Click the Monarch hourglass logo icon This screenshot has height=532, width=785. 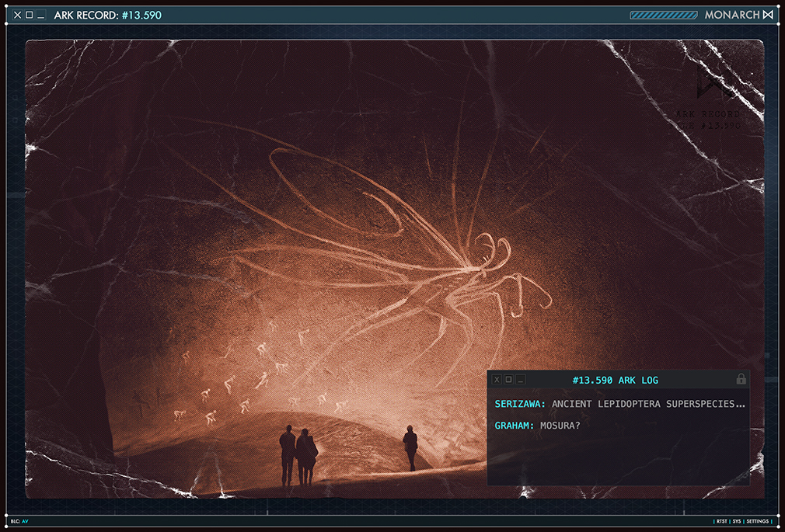pos(768,15)
